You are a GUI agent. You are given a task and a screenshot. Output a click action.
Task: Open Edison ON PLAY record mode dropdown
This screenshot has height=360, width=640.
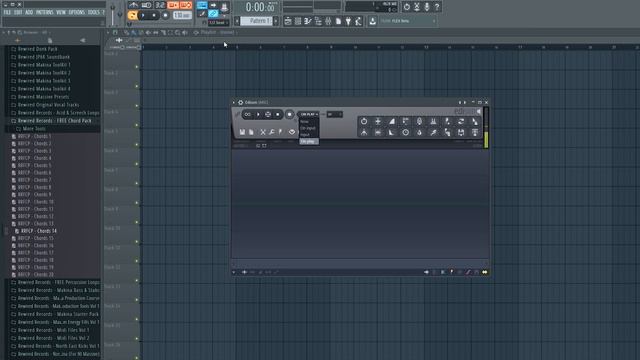point(309,114)
